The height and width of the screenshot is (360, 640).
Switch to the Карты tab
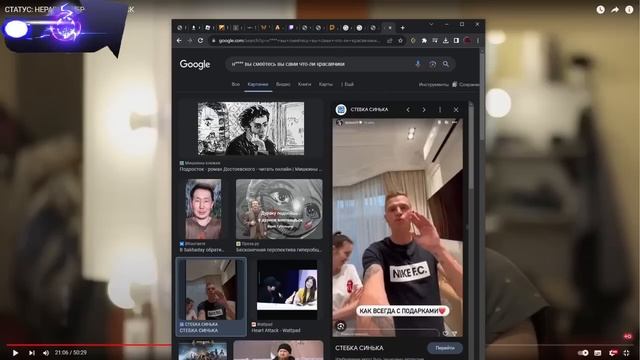point(325,84)
